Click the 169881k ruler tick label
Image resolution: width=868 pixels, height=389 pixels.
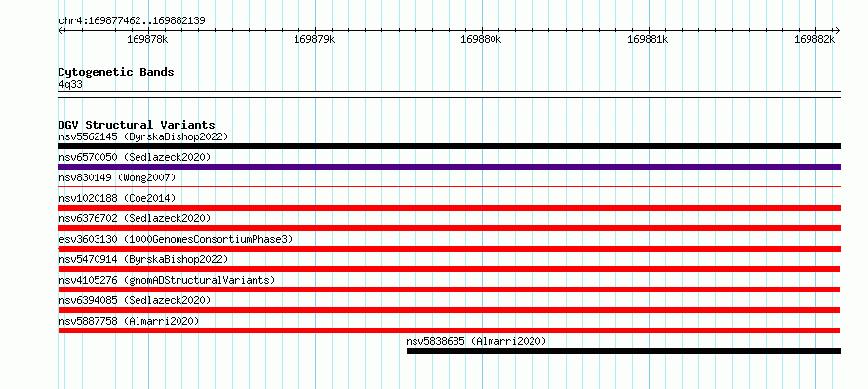(648, 39)
